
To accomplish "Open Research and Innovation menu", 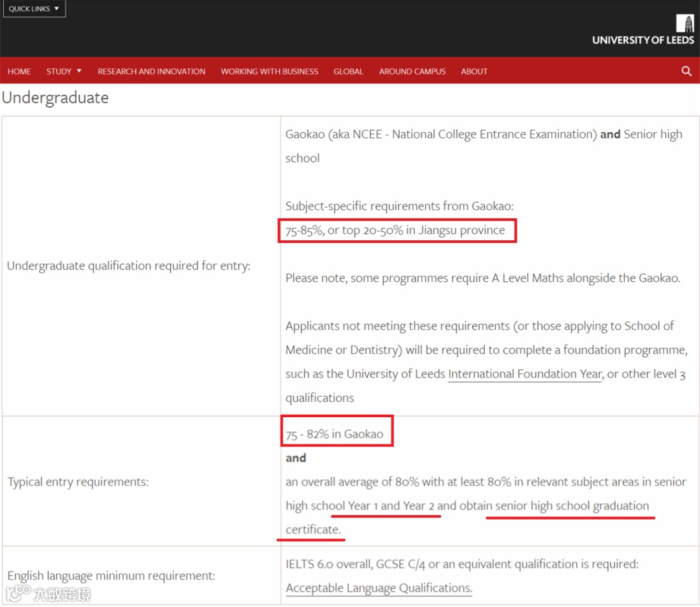I will click(151, 71).
